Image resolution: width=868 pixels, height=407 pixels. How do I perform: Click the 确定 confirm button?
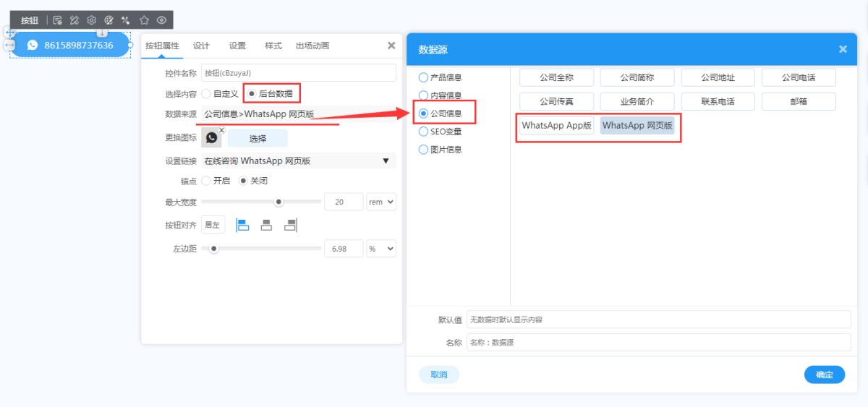pyautogui.click(x=824, y=374)
